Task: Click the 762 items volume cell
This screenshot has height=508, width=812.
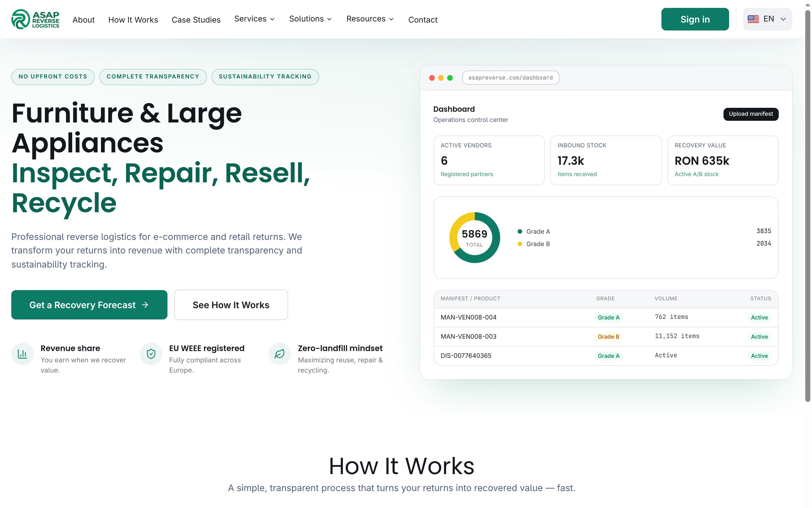Action: 671,317
